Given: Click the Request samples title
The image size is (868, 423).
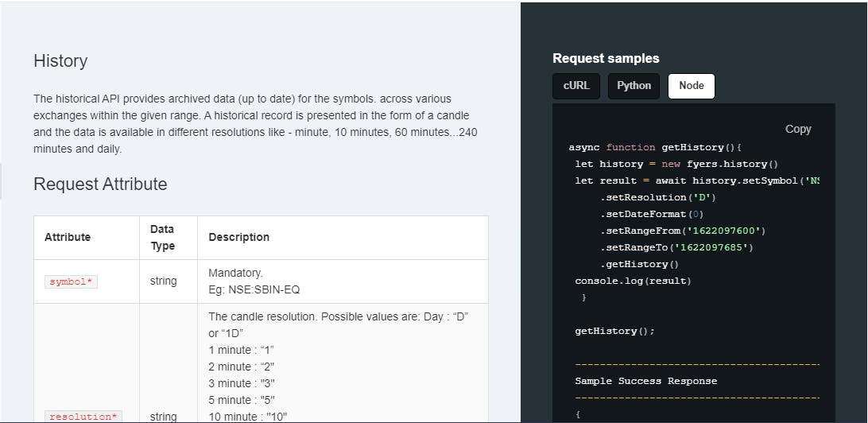Looking at the screenshot, I should 606,58.
